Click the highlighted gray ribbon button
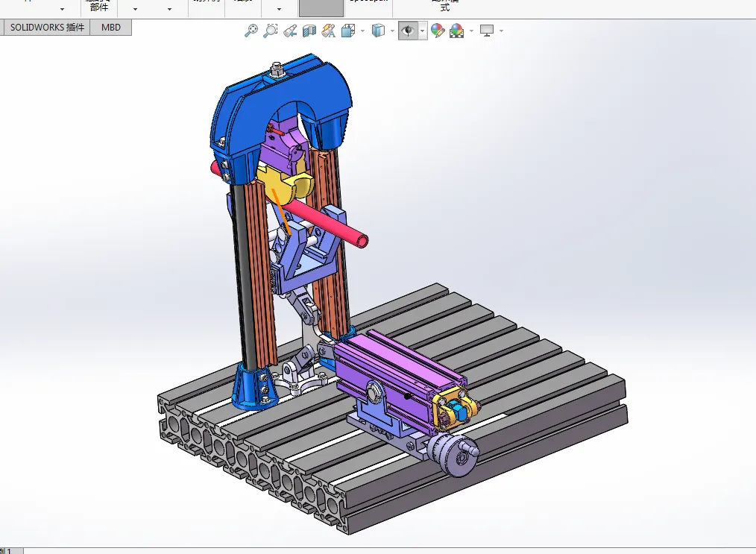The height and width of the screenshot is (554, 756). tap(321, 8)
